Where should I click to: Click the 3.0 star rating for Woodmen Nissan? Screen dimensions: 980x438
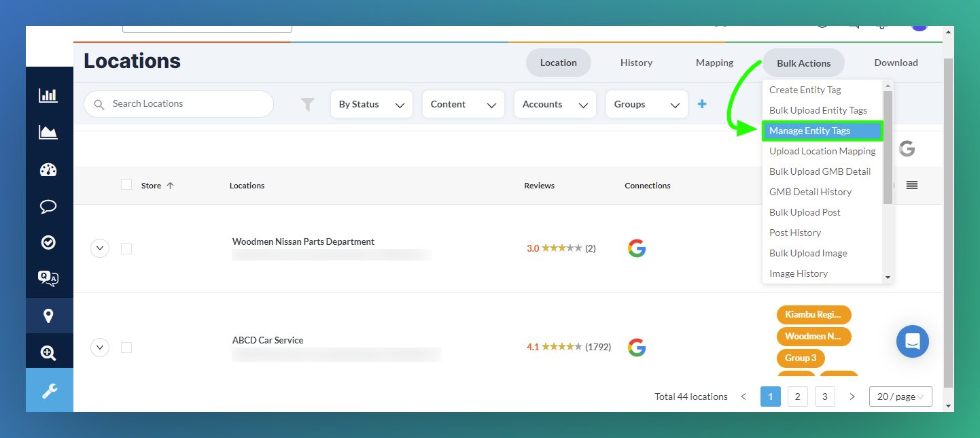[561, 248]
